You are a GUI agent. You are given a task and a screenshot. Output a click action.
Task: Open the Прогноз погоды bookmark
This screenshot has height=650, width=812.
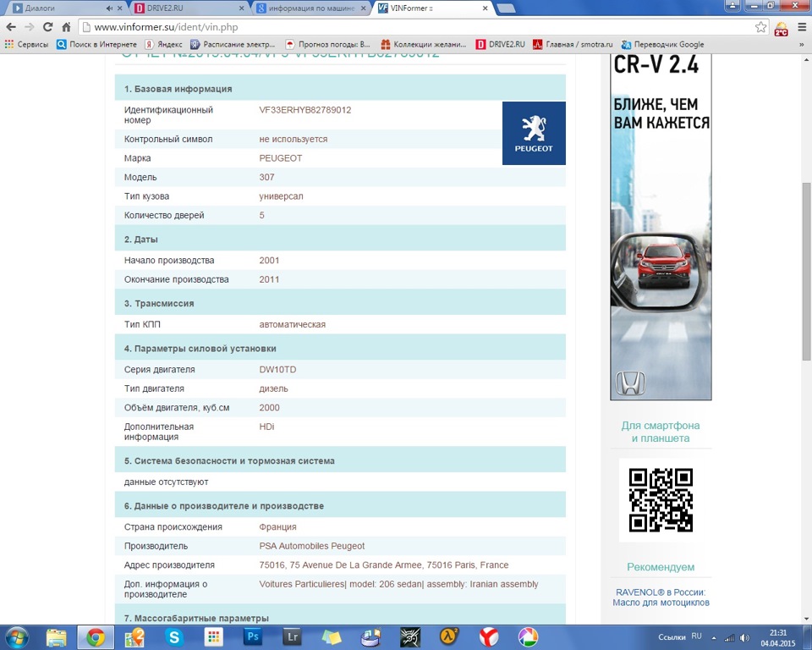click(x=328, y=45)
